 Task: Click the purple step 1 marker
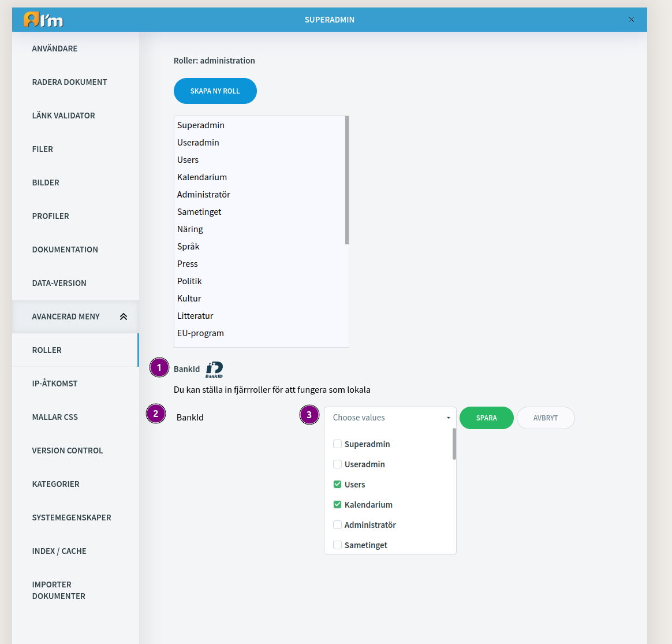(159, 367)
